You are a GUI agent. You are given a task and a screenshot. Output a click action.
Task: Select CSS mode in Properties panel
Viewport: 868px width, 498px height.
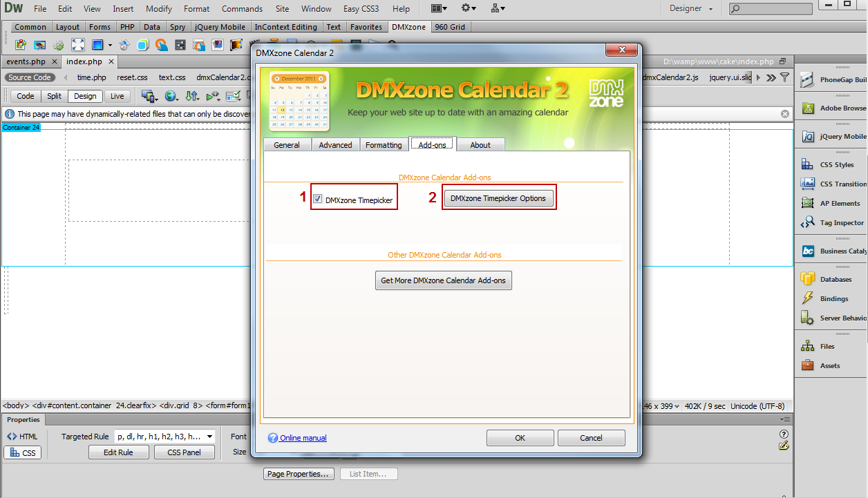23,453
